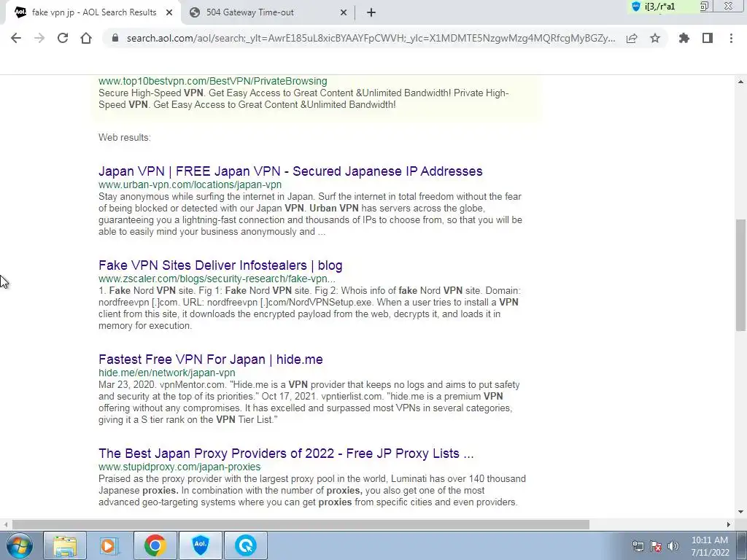Image resolution: width=747 pixels, height=560 pixels.
Task: Click the stupidproxy.com japan-proxies URL
Action: click(179, 467)
